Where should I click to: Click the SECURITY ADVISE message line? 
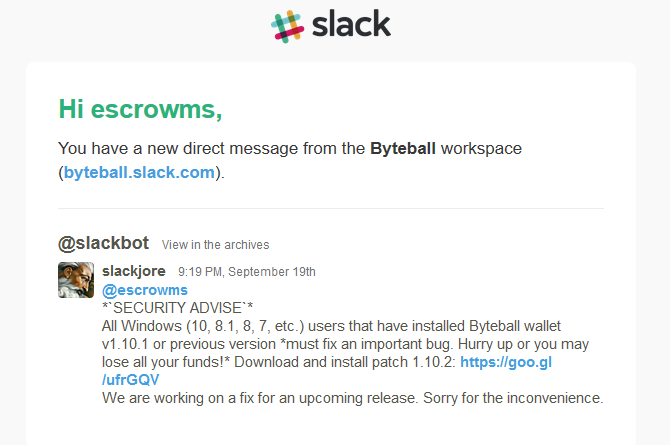[x=177, y=308]
